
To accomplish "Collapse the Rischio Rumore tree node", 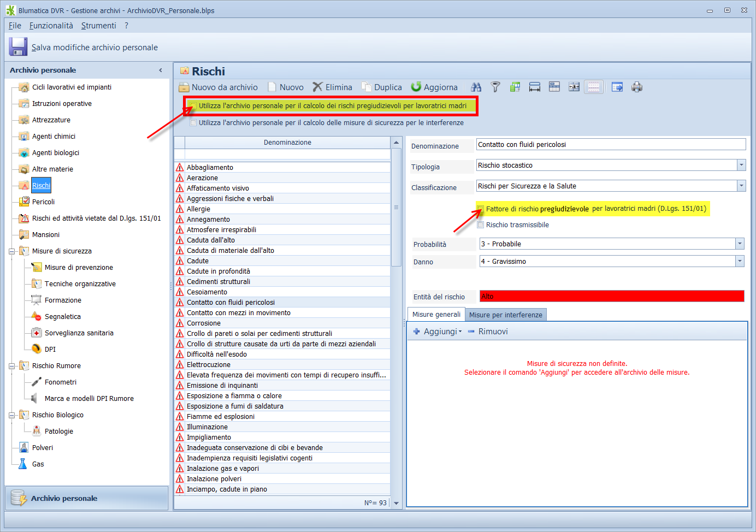I will 11,366.
